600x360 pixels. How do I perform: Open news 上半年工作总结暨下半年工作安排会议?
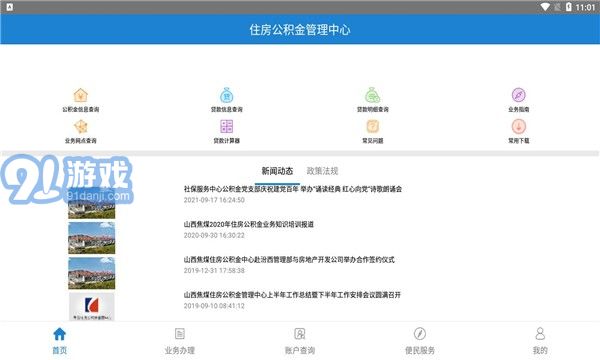pyautogui.click(x=292, y=295)
